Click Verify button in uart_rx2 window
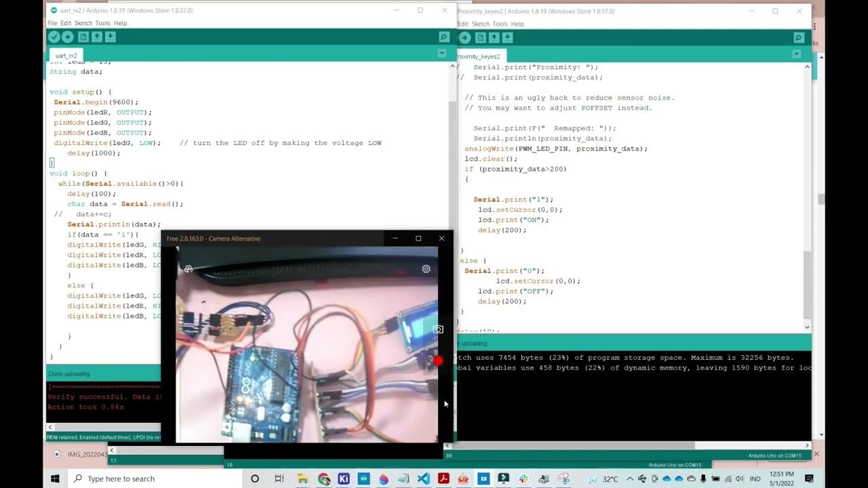Screen dimensions: 868x488 coord(54,37)
